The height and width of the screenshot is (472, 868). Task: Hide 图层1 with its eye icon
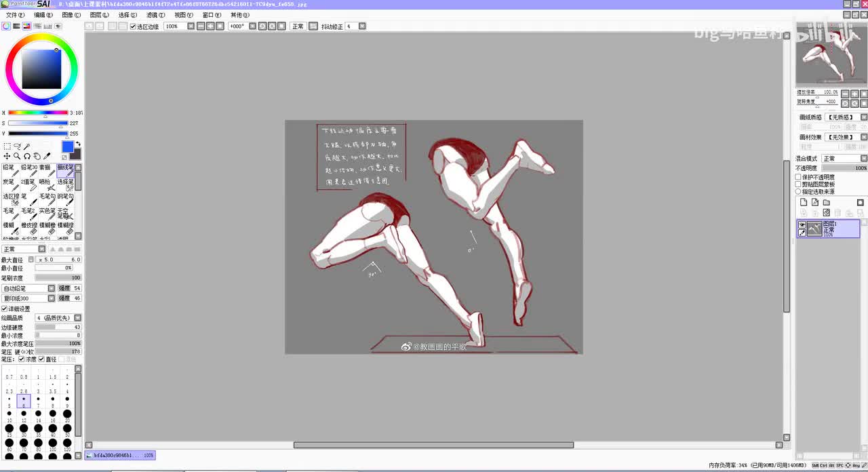(802, 224)
